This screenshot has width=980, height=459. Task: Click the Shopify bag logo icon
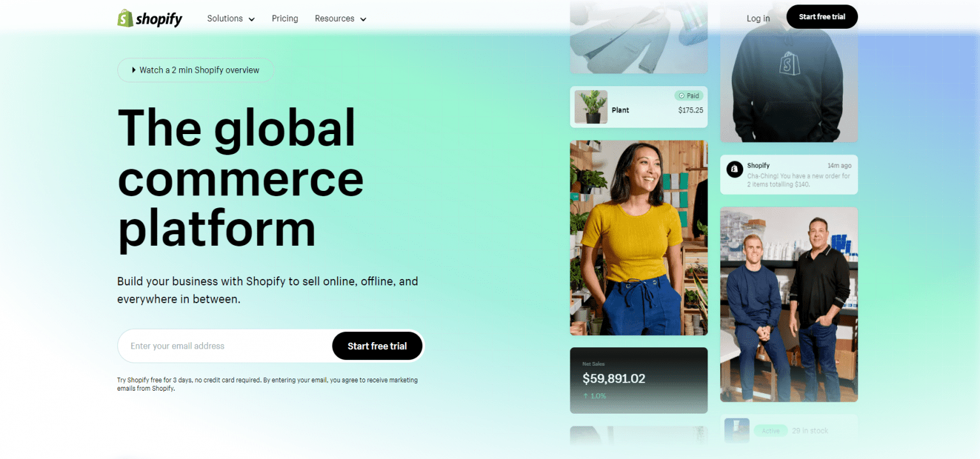tap(125, 18)
